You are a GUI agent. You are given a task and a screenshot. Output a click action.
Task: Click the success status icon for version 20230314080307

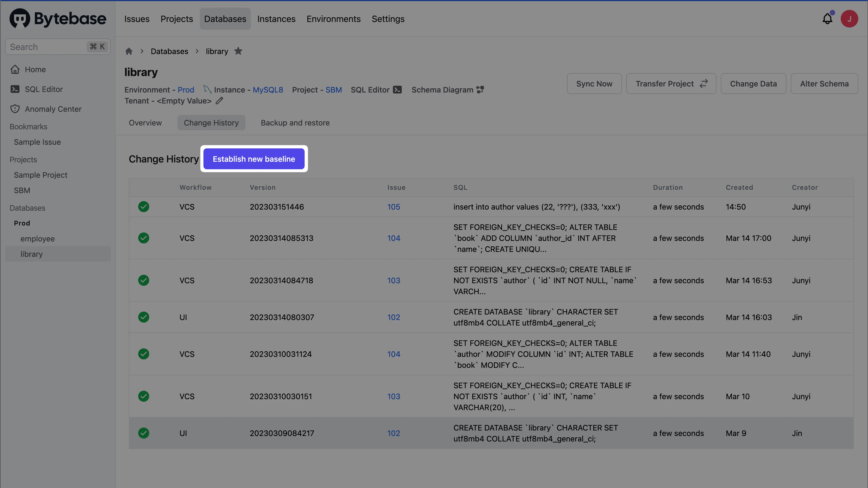coord(144,317)
